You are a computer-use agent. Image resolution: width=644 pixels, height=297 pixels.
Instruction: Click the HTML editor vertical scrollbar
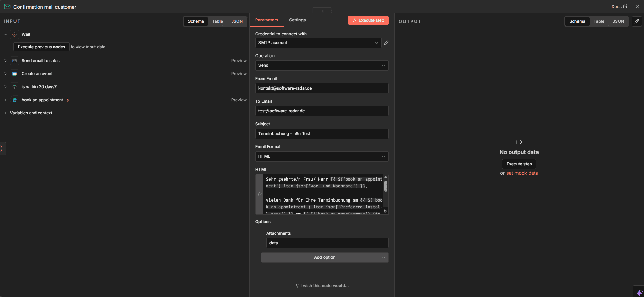(386, 186)
